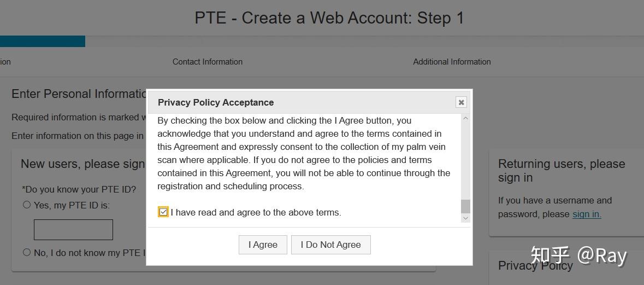Click the Privacy Policy heading in sidebar
644x285 pixels.
(535, 266)
